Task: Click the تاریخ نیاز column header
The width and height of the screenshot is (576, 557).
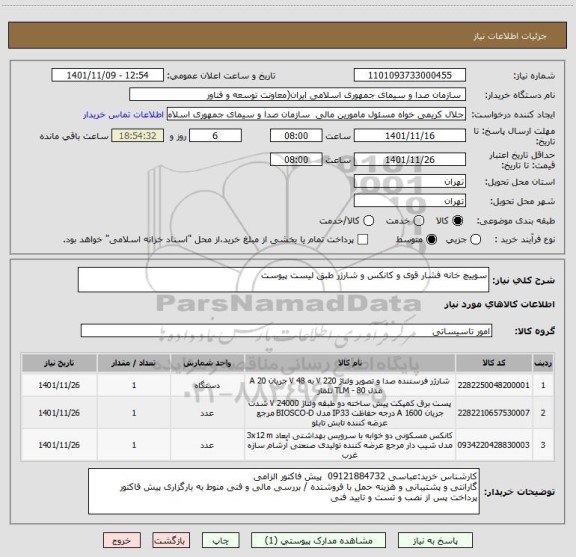Action: (59, 363)
